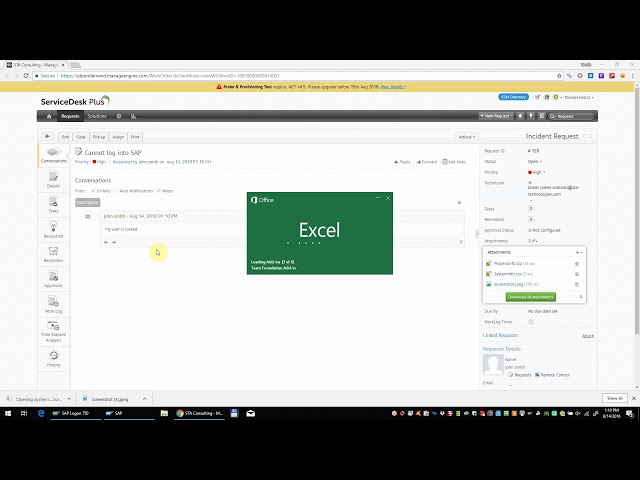
Task: Open the notifications bell icon
Action: pos(520,116)
